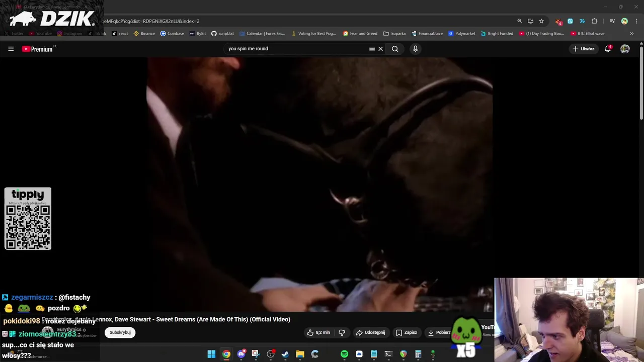The height and width of the screenshot is (362, 644).
Task: Open Windows Start menu
Action: 211,354
